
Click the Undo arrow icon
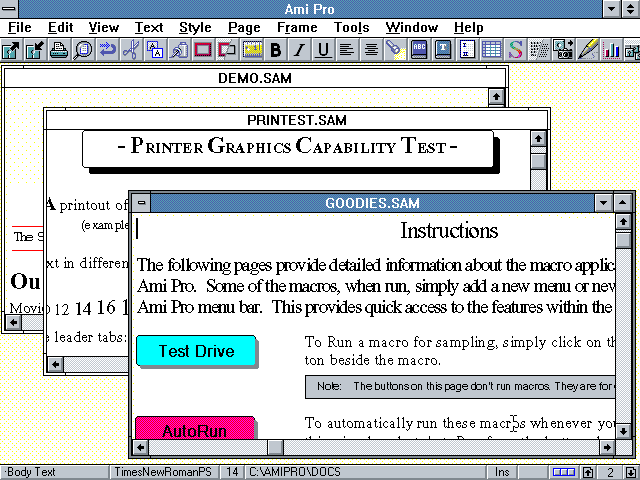click(x=107, y=49)
